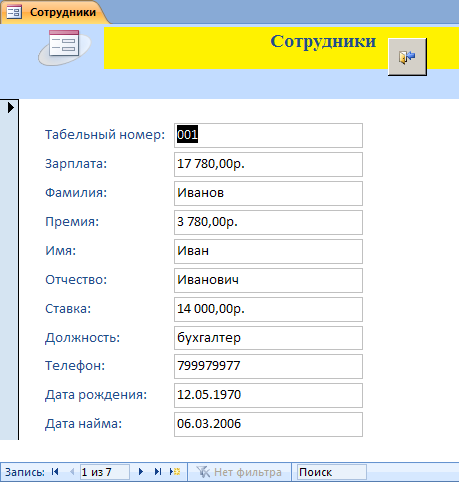Click the Табельный номер field with 001
Viewport: 459px width, 482px height.
point(268,135)
